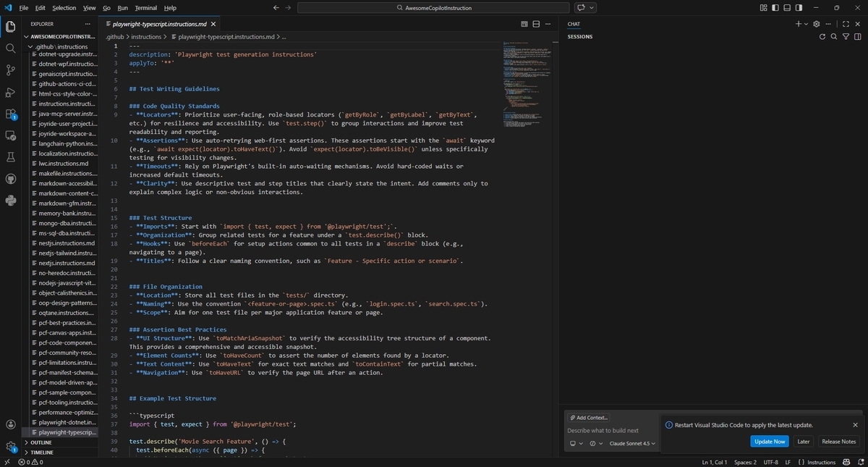Collapse the AWESOMECOPILOTINSTR... folder section

(x=60, y=36)
